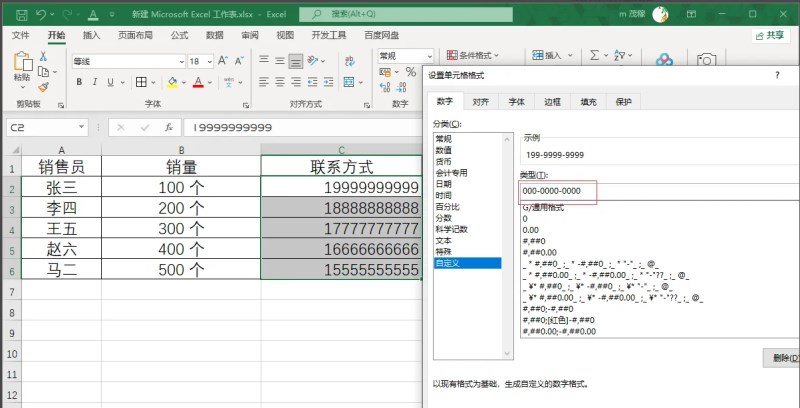This screenshot has height=408, width=800.
Task: Click Merge and Center icon
Action: 349,82
